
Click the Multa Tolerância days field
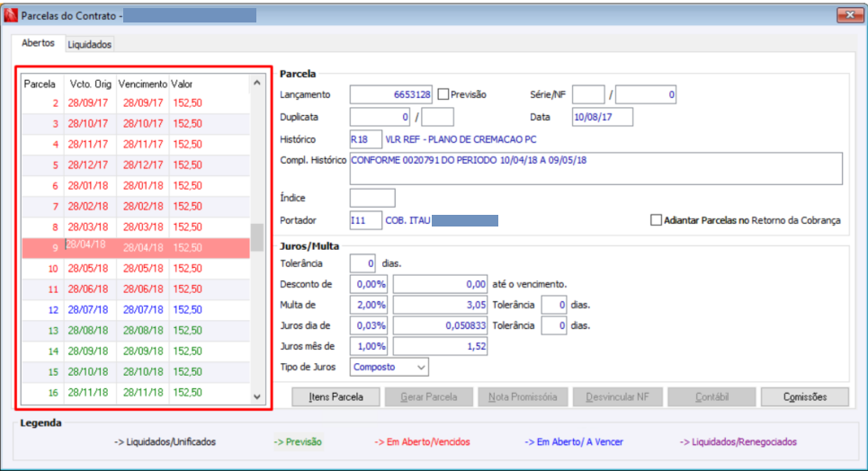[x=553, y=305]
